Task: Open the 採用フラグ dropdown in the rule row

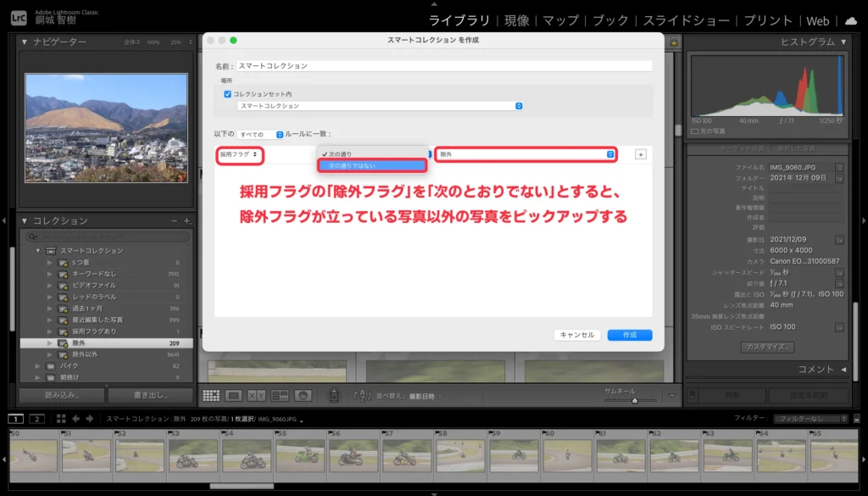Action: point(240,156)
